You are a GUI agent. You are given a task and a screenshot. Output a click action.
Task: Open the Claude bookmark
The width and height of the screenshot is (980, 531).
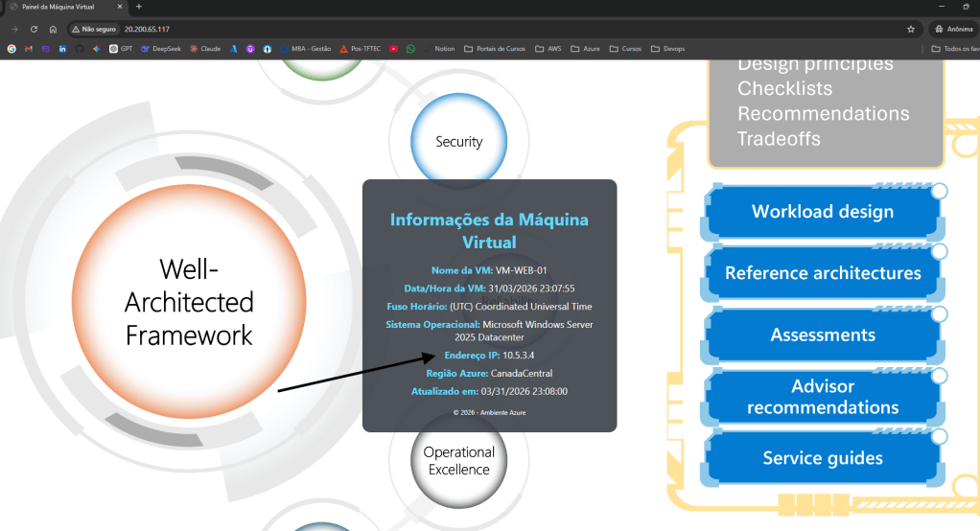[205, 49]
